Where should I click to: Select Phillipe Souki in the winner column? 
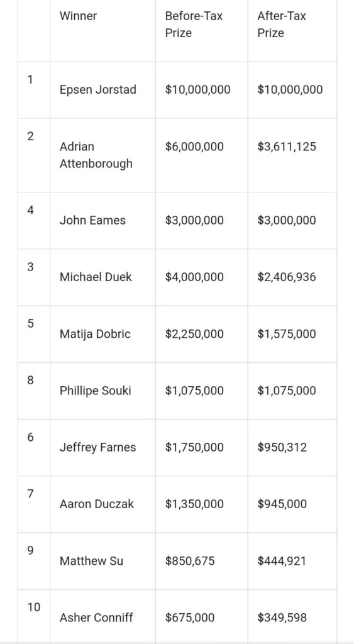coord(96,390)
